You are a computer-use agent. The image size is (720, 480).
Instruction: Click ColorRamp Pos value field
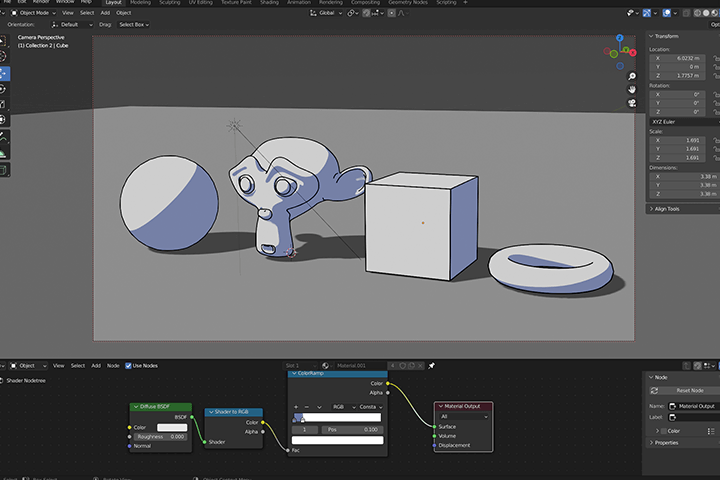353,429
